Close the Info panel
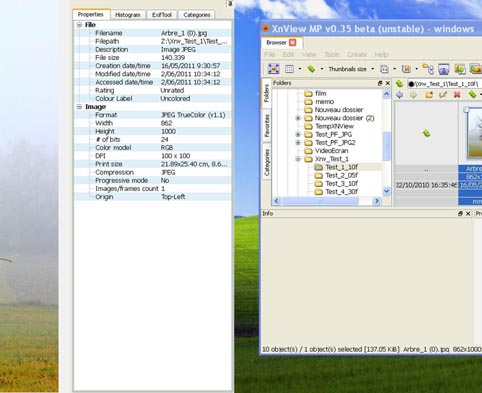482x393 pixels. coord(468,214)
